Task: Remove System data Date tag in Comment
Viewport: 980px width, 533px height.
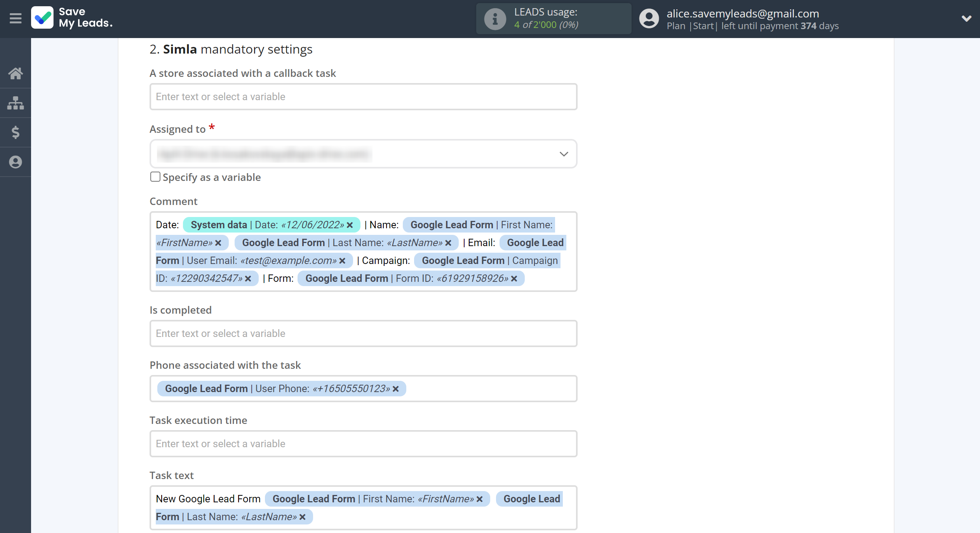Action: click(x=350, y=225)
